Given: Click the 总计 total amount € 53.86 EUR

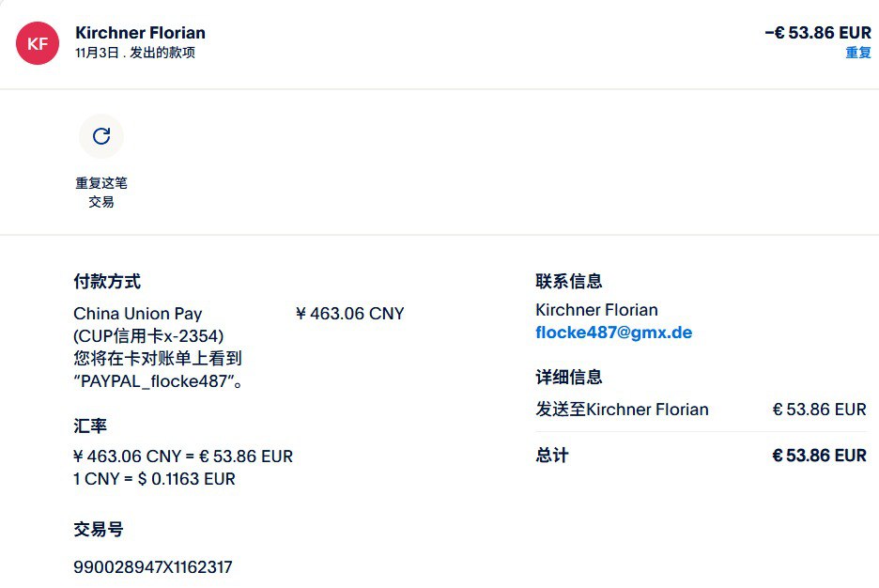Looking at the screenshot, I should click(819, 456).
